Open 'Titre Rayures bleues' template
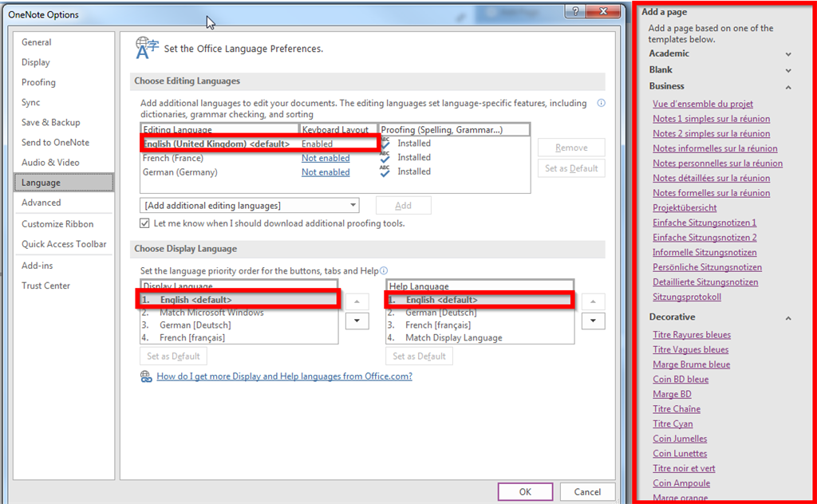This screenshot has width=817, height=504. pyautogui.click(x=692, y=335)
